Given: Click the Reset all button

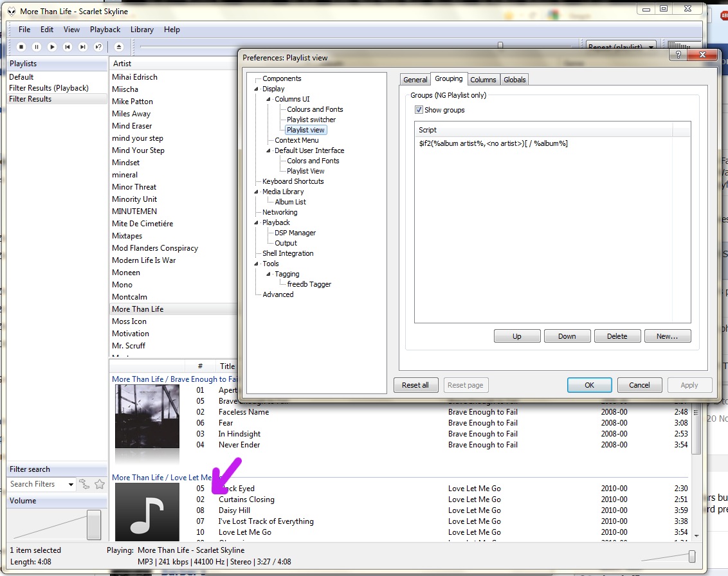Looking at the screenshot, I should tap(415, 385).
